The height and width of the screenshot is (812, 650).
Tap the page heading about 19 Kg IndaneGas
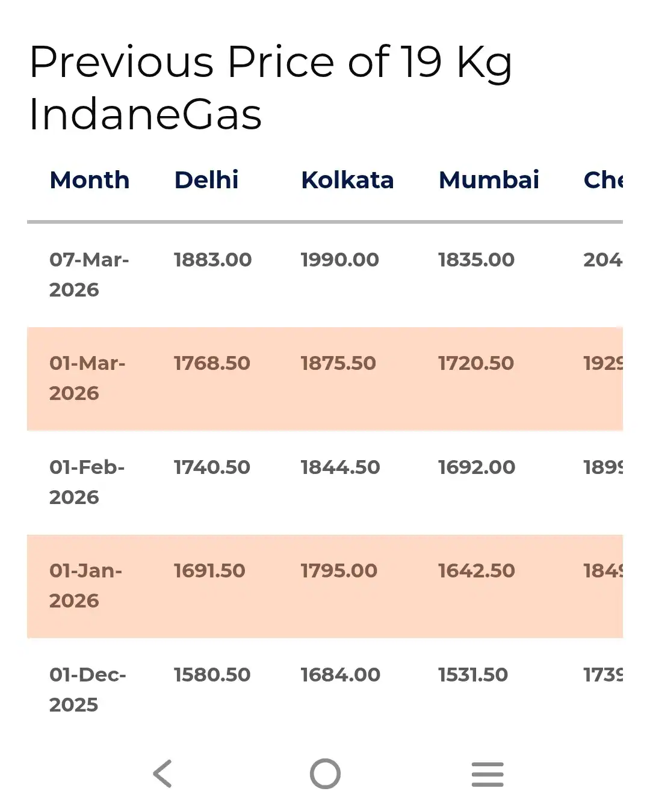click(x=271, y=88)
